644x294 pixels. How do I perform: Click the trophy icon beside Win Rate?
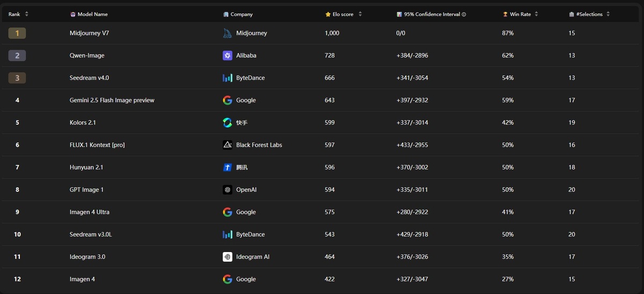pyautogui.click(x=505, y=15)
